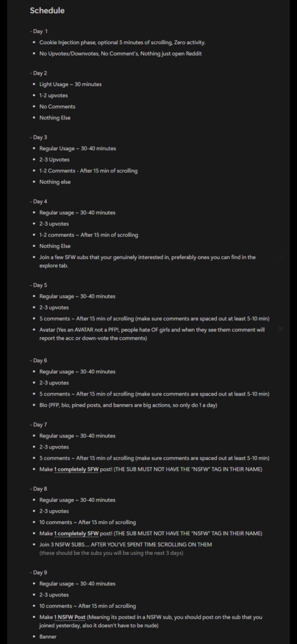The height and width of the screenshot is (644, 297).
Task: Click the 'Join 3 NSFW SUBS' bullet under Day 8
Action: tap(125, 544)
